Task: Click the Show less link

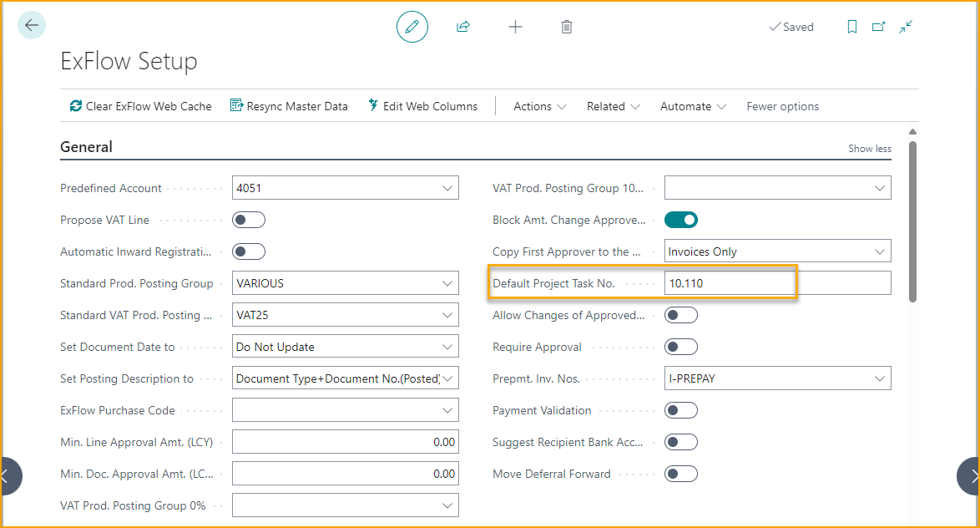Action: (869, 149)
